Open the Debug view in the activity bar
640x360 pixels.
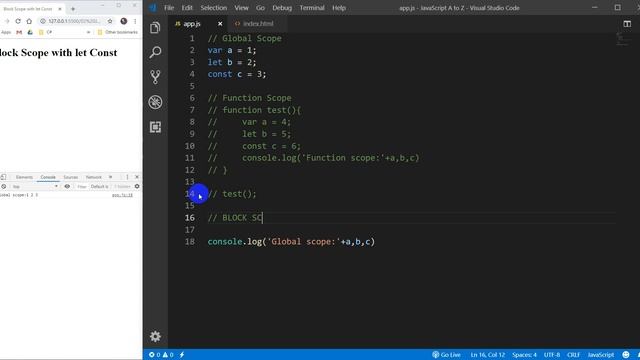click(155, 102)
